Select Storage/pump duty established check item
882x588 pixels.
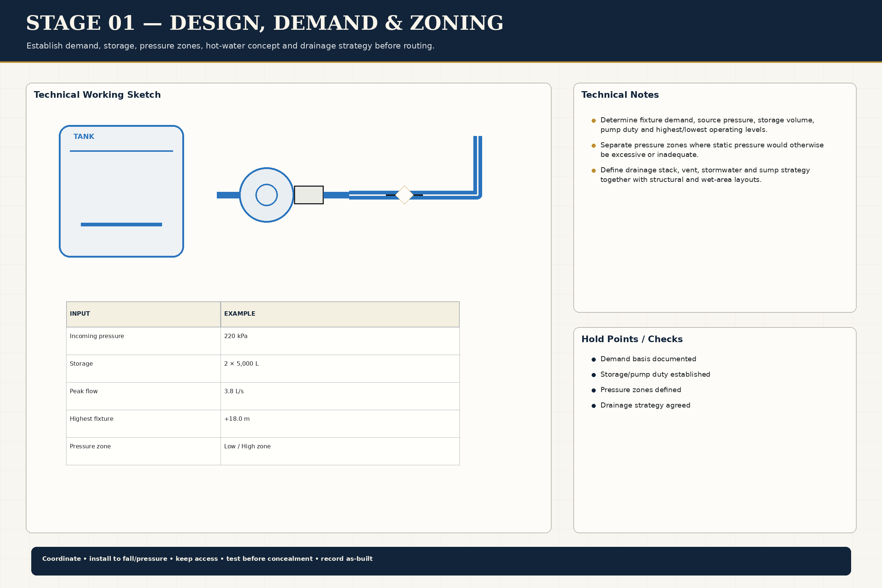(655, 374)
